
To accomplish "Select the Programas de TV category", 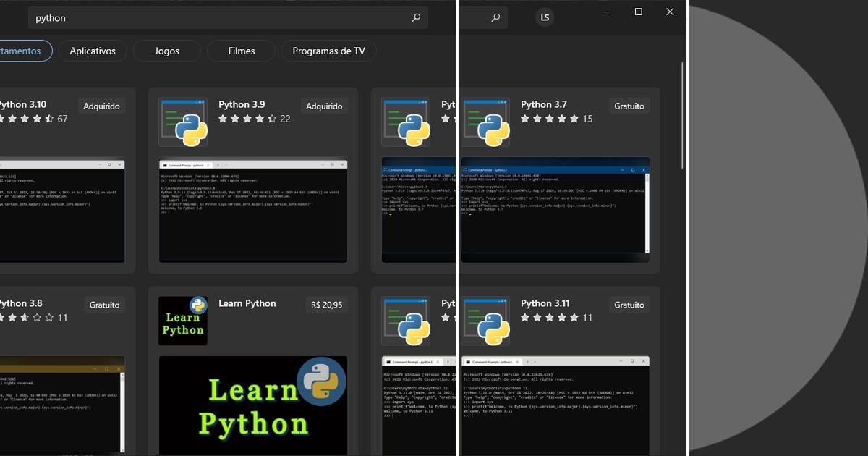I will (x=329, y=51).
